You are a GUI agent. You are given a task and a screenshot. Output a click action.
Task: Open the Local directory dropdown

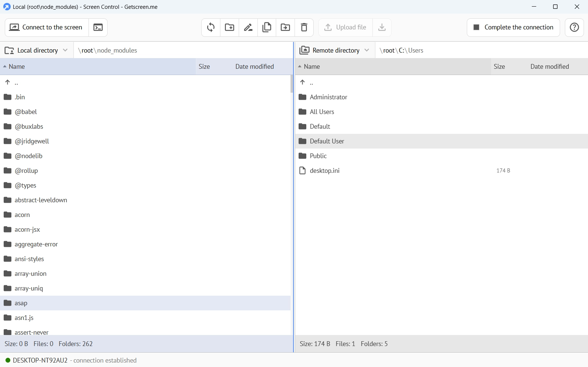click(x=65, y=50)
